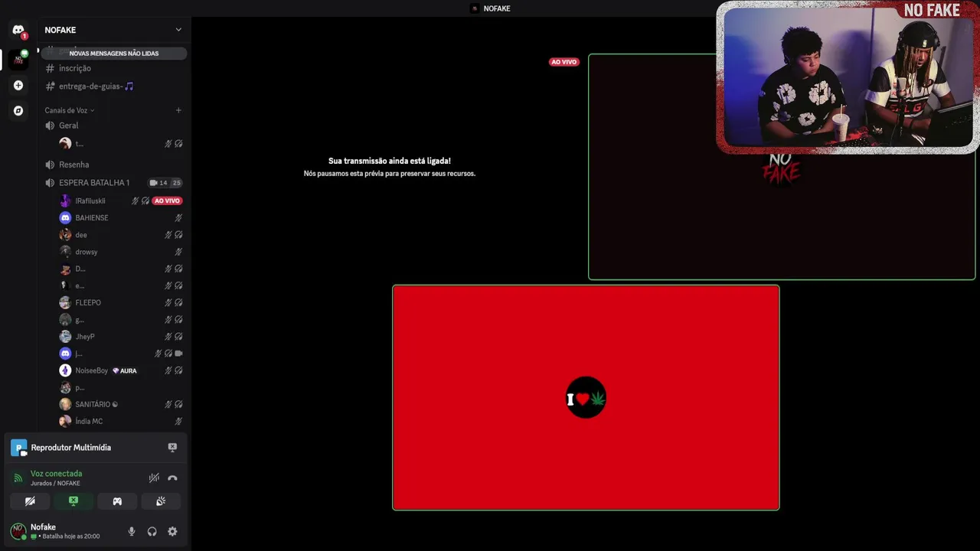980x551 pixels.
Task: Click the muted mic icon next to BAHIENSE
Action: click(x=178, y=218)
